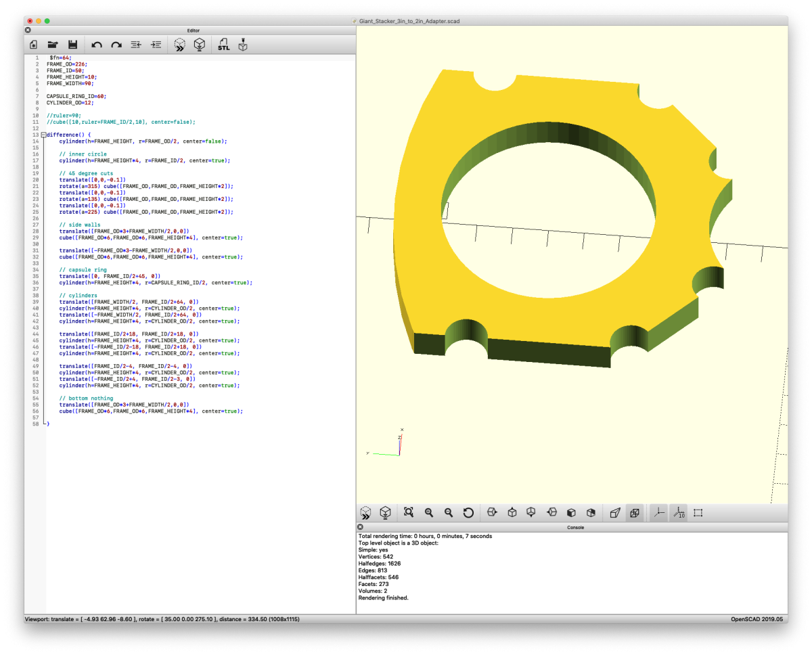Click the window title Giant_Stacker_3in_to_2in_Adapter.scad
Screen dimensions: 812x655
(409, 21)
